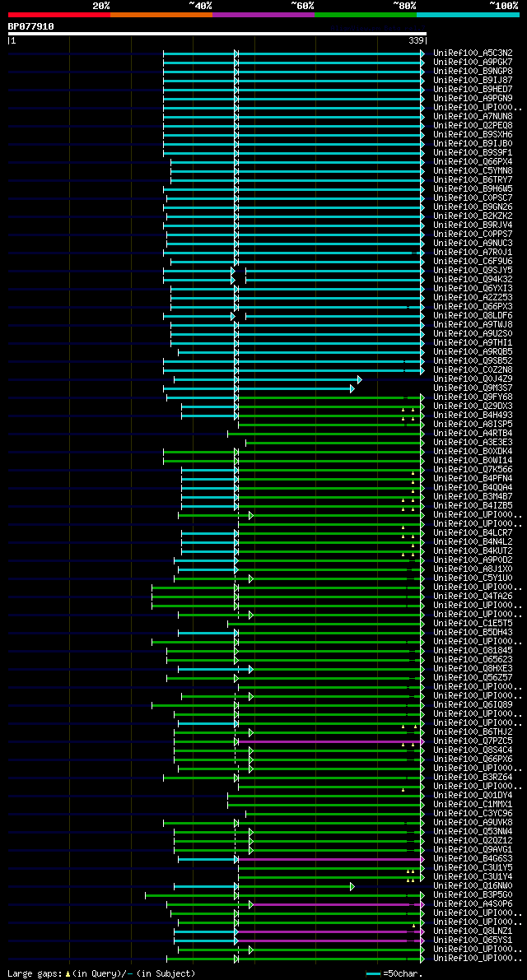
Task: Select the UniRef100_Q66PX4 label
Action: point(473,162)
